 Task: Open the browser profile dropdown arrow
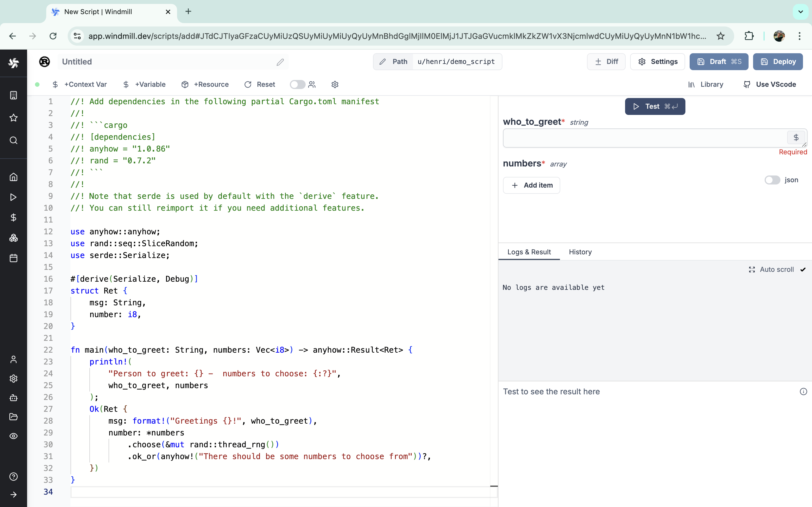780,36
